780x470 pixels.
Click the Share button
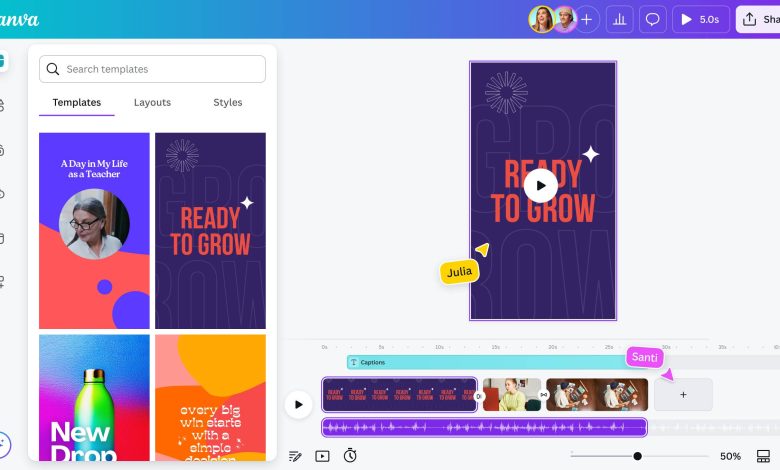[x=759, y=19]
